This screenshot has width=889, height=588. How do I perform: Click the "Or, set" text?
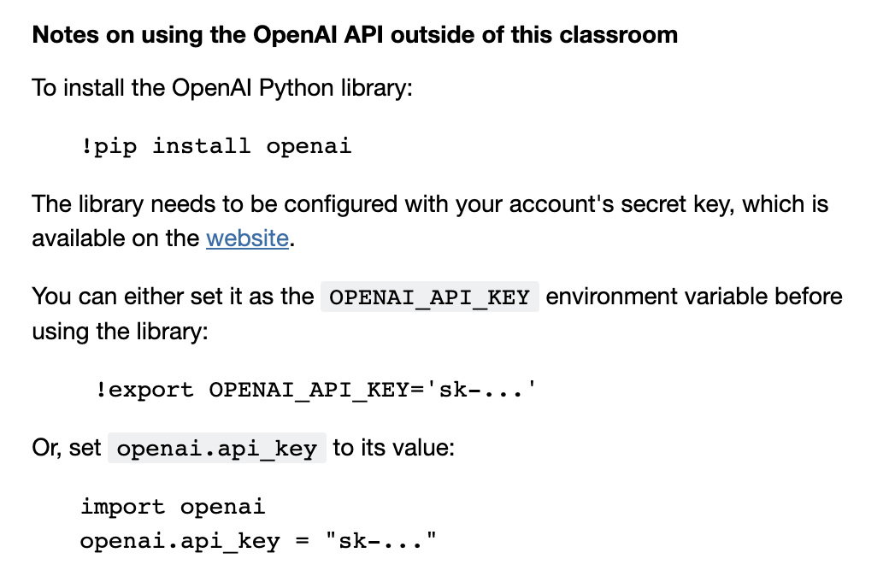(67, 448)
